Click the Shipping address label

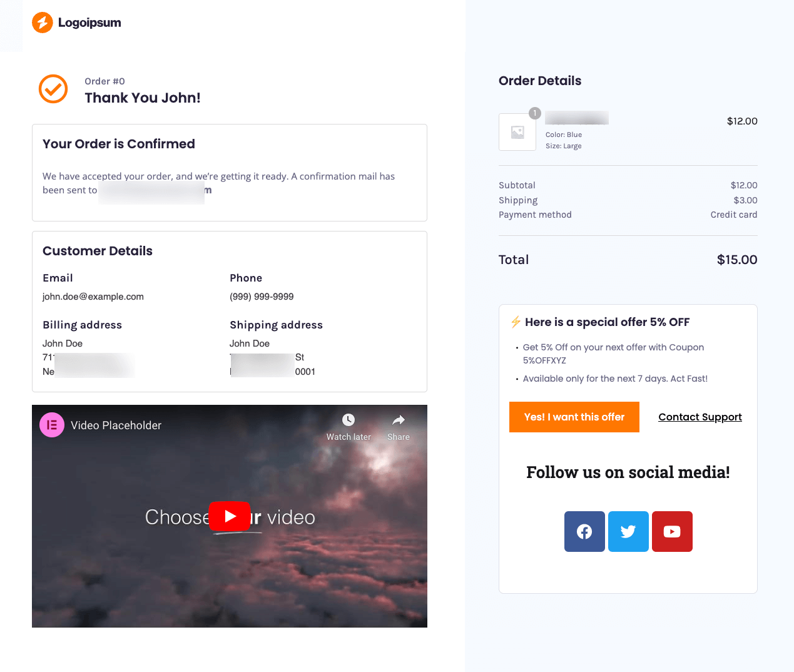coord(276,325)
